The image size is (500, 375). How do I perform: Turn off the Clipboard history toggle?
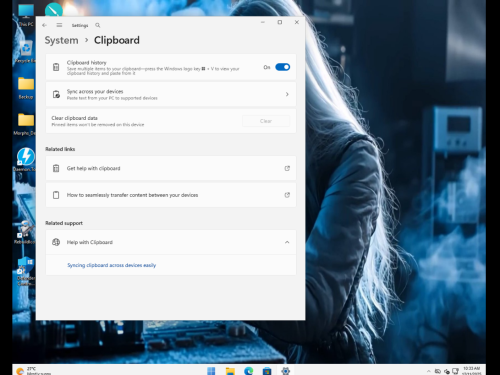click(283, 67)
